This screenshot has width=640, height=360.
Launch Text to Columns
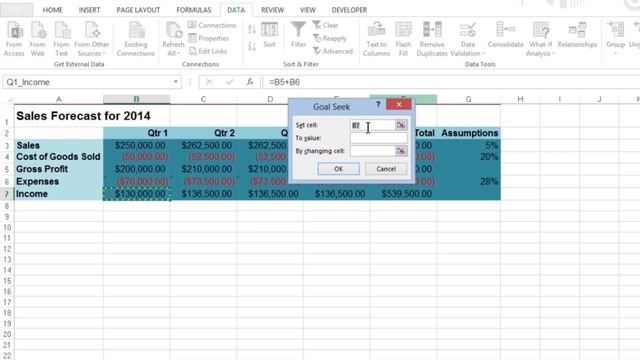click(376, 39)
